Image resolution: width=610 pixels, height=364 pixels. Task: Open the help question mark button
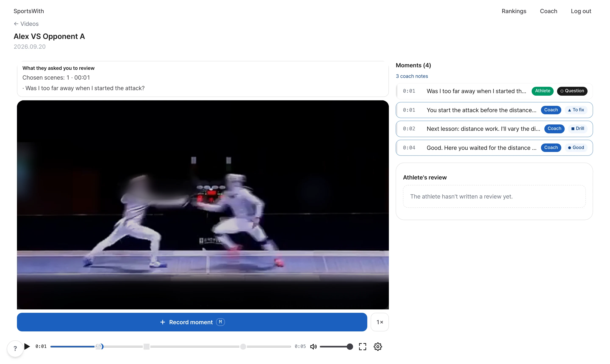point(15,348)
